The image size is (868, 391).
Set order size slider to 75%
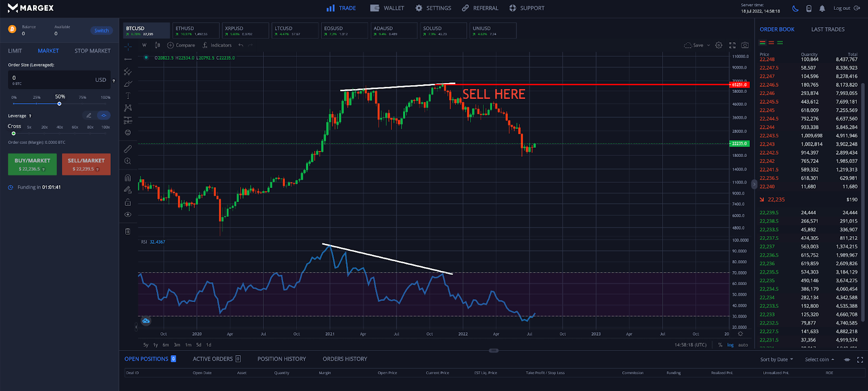pyautogui.click(x=82, y=103)
